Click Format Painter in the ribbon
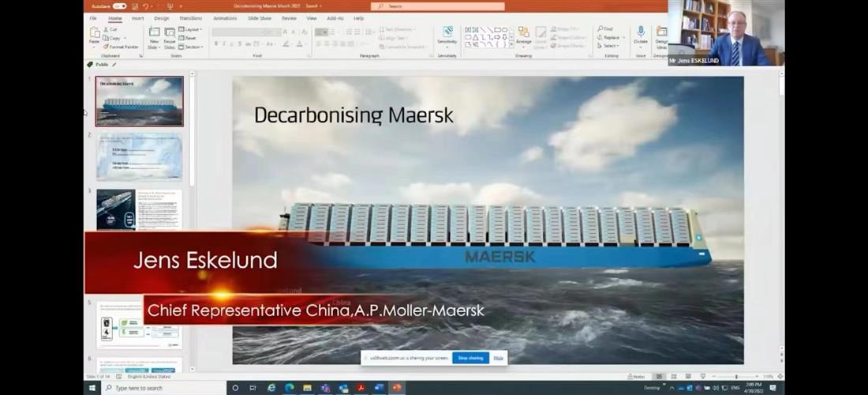Viewport: 868px width, 395px height. click(x=124, y=47)
